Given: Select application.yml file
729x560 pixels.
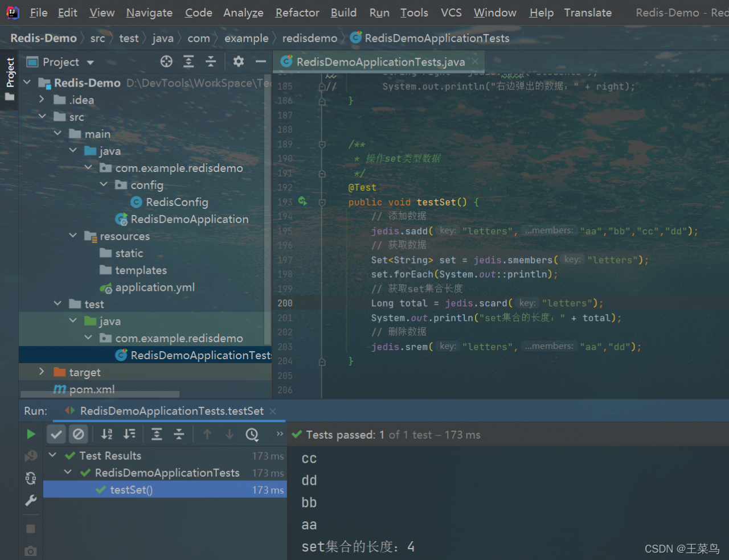Looking at the screenshot, I should click(155, 287).
